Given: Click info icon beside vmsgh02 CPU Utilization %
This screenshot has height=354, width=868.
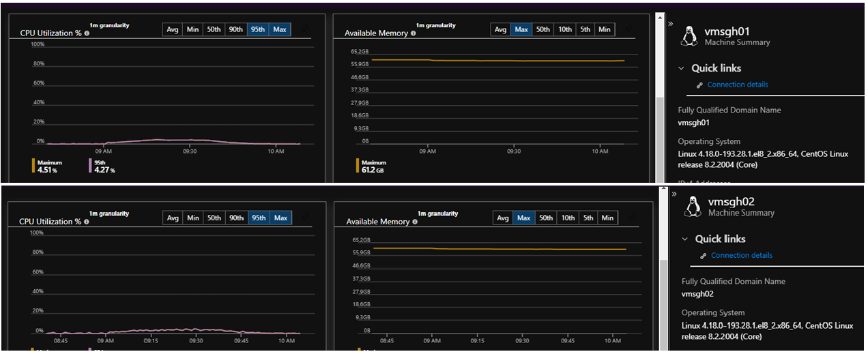Looking at the screenshot, I should pos(87,222).
